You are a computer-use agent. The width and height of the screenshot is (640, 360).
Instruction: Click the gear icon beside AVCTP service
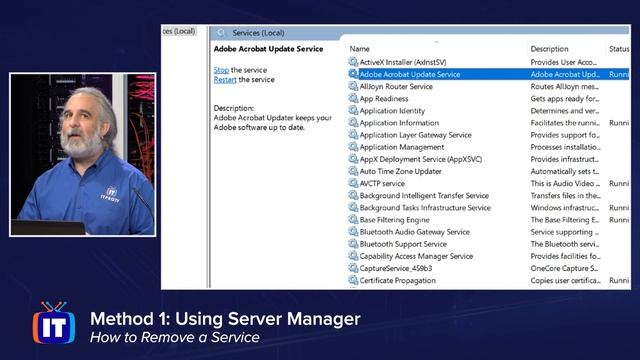click(x=353, y=183)
